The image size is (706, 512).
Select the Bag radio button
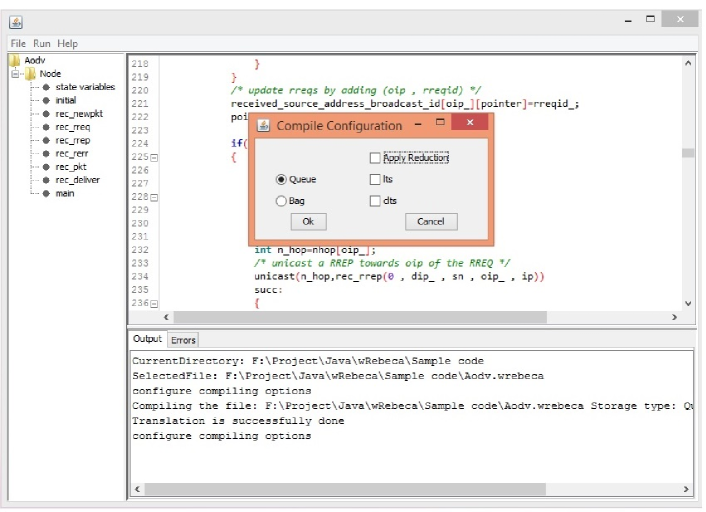[282, 201]
